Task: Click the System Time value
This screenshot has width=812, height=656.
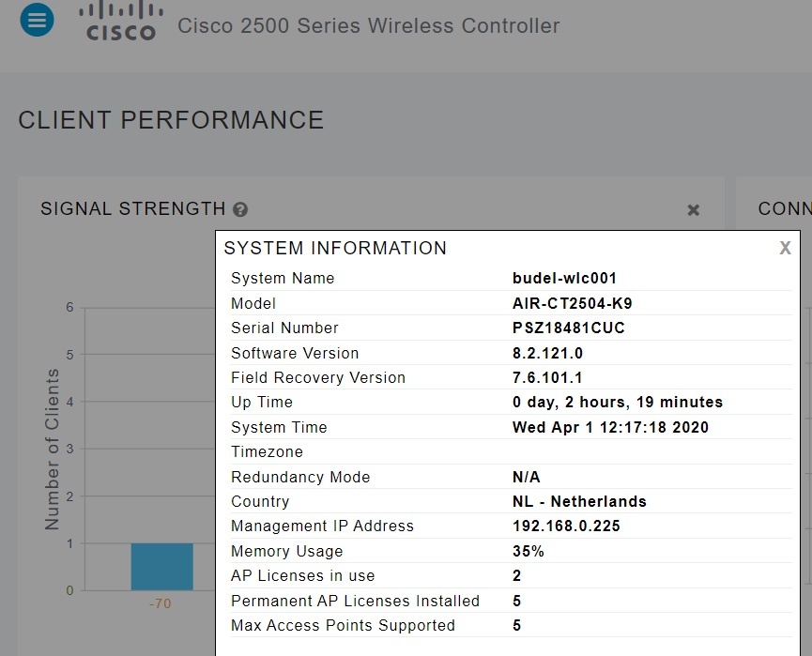Action: [x=610, y=427]
